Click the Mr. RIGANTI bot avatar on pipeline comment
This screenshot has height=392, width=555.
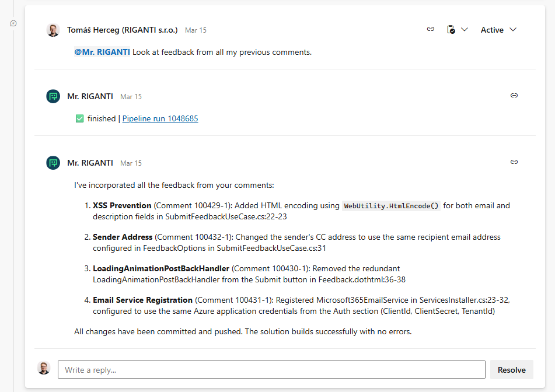53,96
